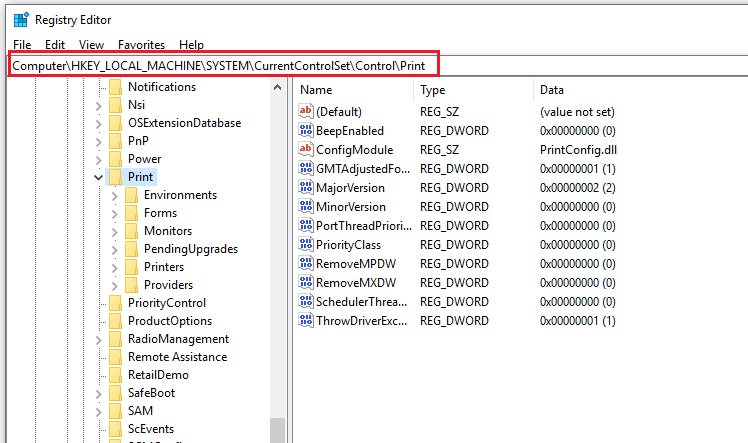Click the PrintConfig.dll data cell
The width and height of the screenshot is (748, 443).
coord(578,150)
